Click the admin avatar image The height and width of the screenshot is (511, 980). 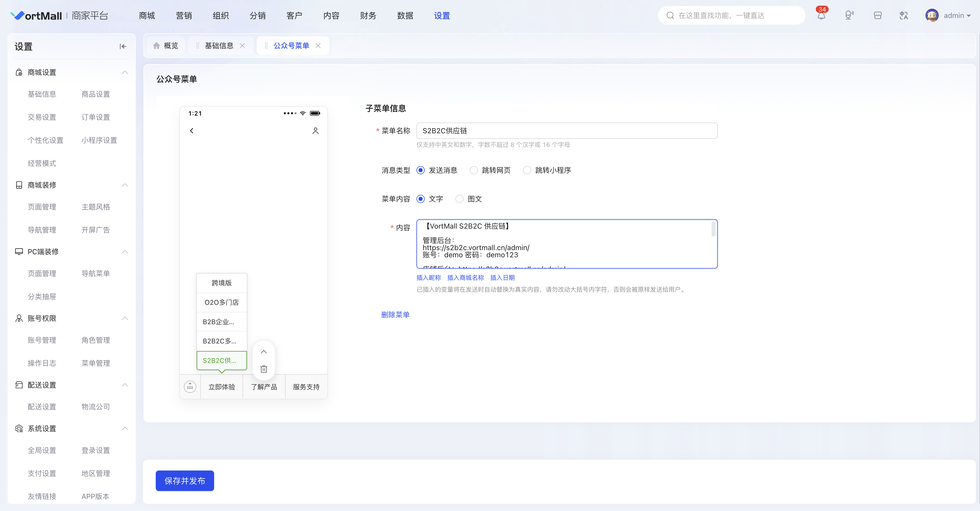pyautogui.click(x=932, y=16)
